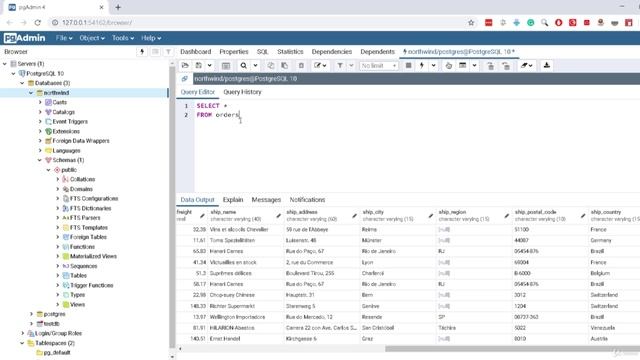Click the Open File toolbar icon
The image size is (640, 360).
(x=185, y=65)
